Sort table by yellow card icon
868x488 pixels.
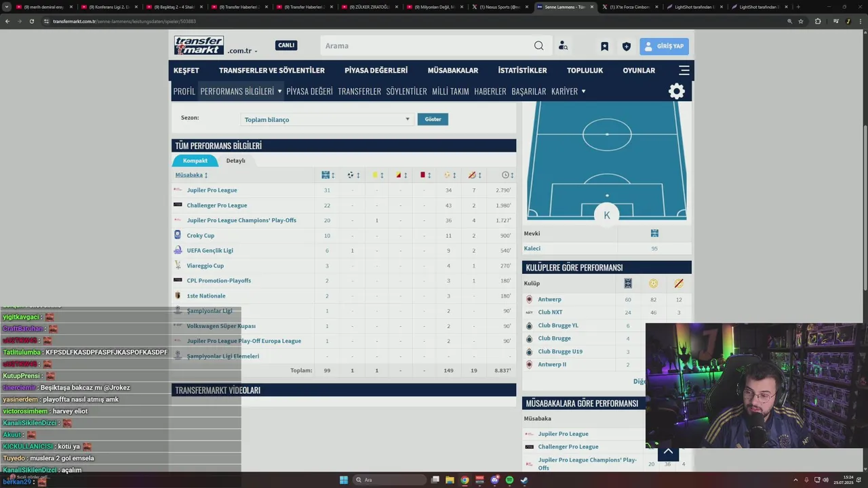[x=375, y=175]
